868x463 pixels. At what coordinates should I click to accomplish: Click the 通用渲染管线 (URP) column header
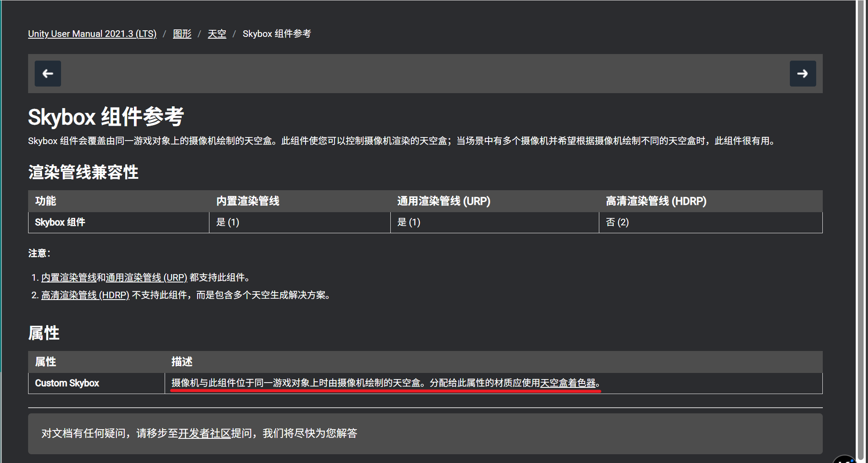(495, 201)
